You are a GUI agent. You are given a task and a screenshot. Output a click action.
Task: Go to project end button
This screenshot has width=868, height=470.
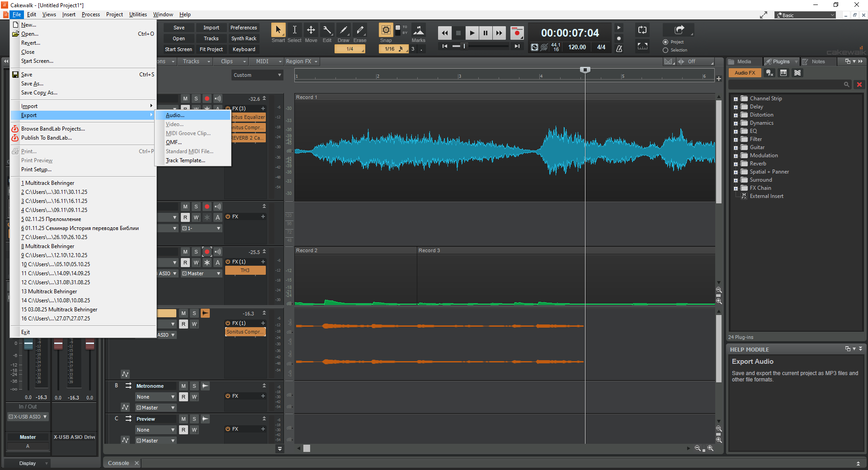pyautogui.click(x=517, y=46)
